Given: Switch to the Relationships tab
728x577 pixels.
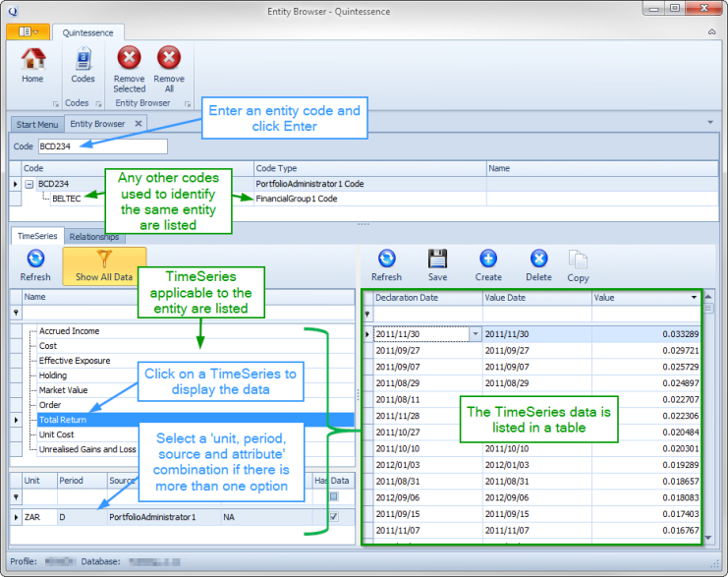Looking at the screenshot, I should pos(94,237).
